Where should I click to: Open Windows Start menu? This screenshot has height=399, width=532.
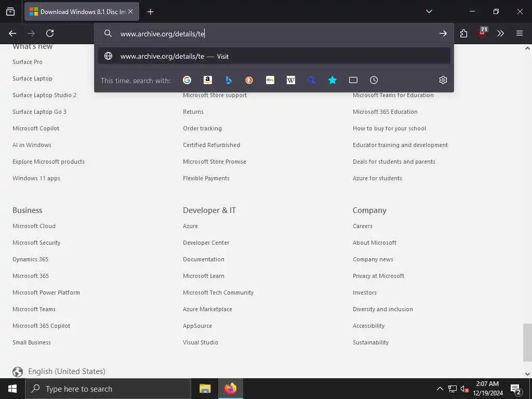click(x=12, y=389)
